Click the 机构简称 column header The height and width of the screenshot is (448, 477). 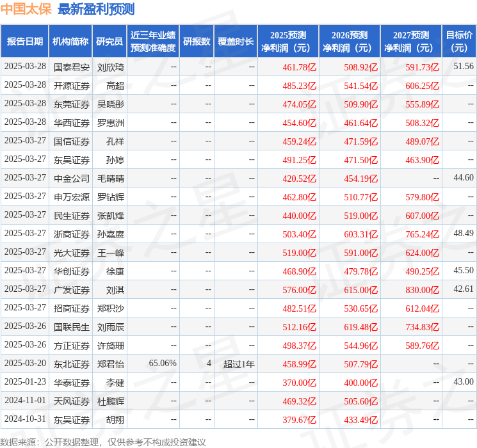click(x=70, y=42)
